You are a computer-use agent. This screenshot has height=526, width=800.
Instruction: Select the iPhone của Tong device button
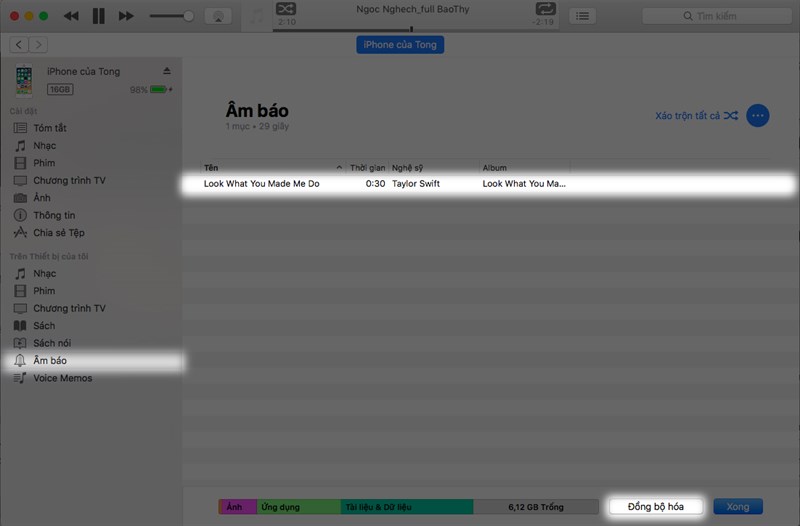pyautogui.click(x=400, y=45)
